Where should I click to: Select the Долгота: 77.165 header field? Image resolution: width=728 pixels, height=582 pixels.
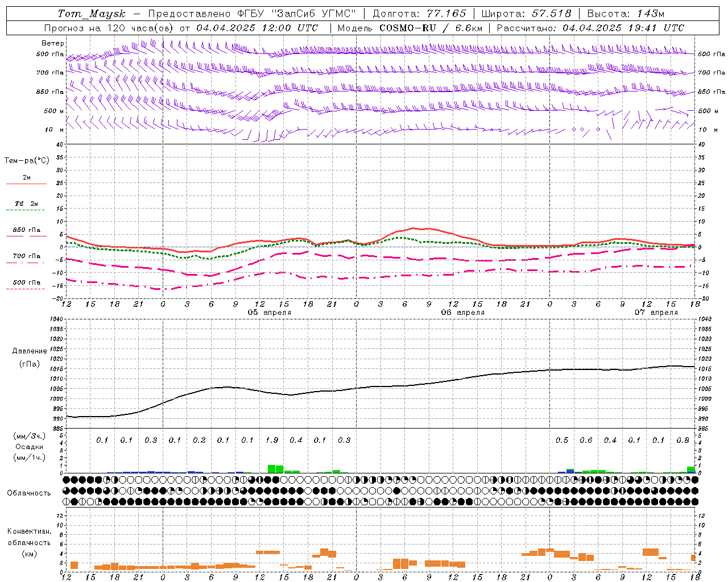pyautogui.click(x=419, y=14)
